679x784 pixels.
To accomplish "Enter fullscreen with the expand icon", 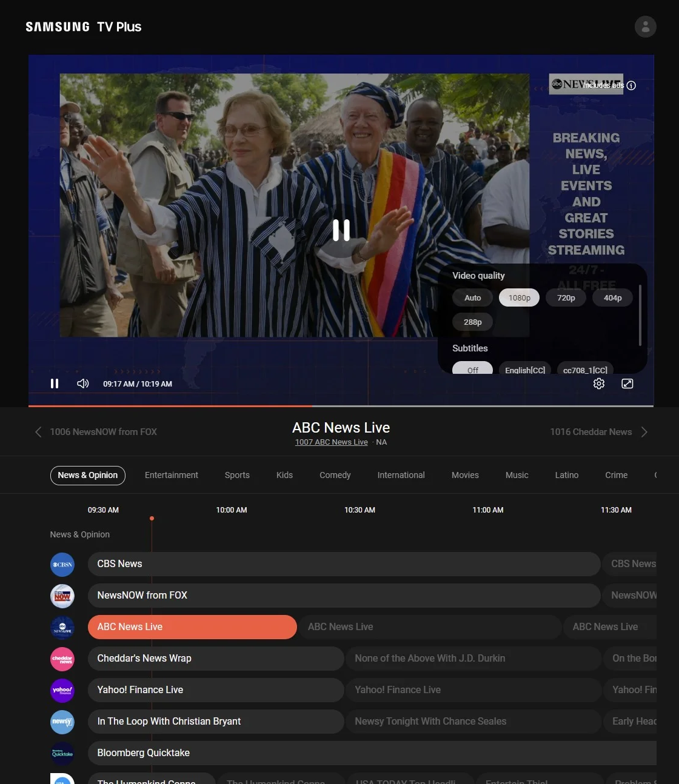I will (x=627, y=384).
